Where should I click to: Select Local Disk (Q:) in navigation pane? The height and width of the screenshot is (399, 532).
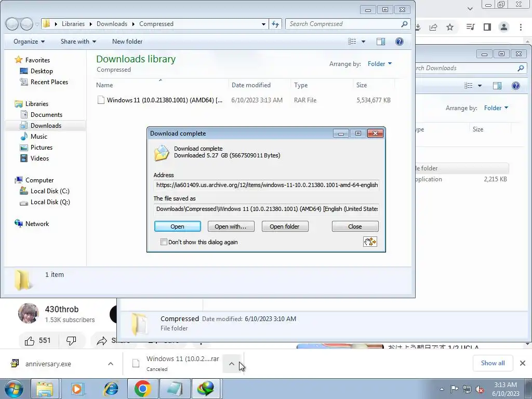click(x=50, y=202)
